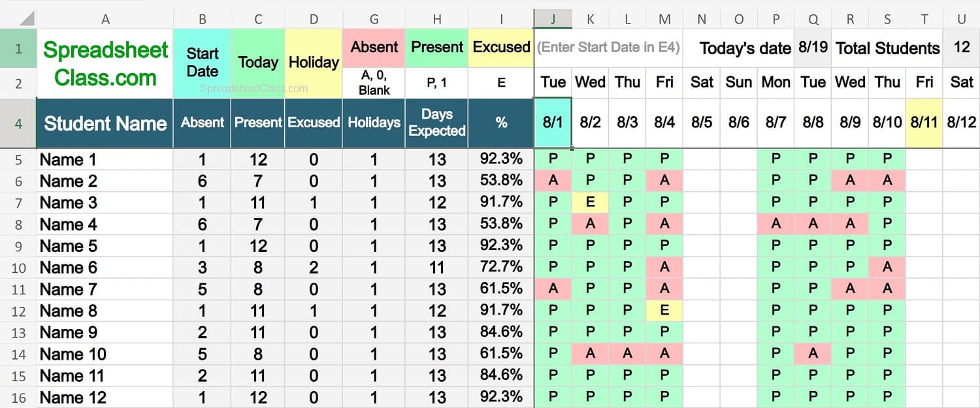This screenshot has height=408, width=980.
Task: Click the Absent legend cell
Action: coord(374,47)
